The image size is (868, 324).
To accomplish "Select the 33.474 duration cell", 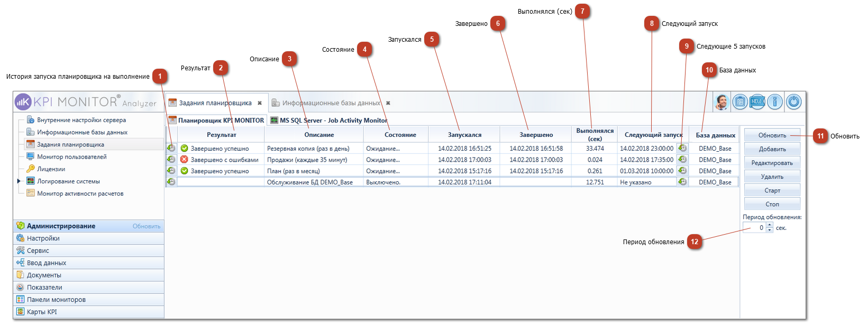I will click(595, 149).
